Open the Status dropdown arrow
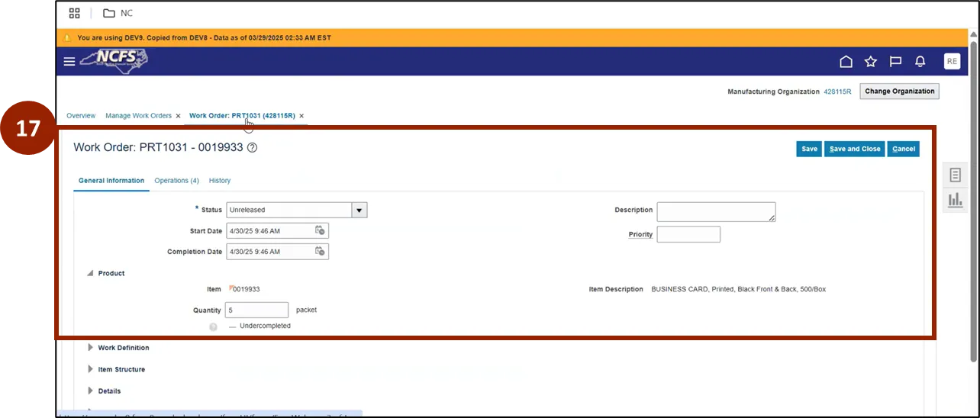This screenshot has height=418, width=980. tap(359, 210)
